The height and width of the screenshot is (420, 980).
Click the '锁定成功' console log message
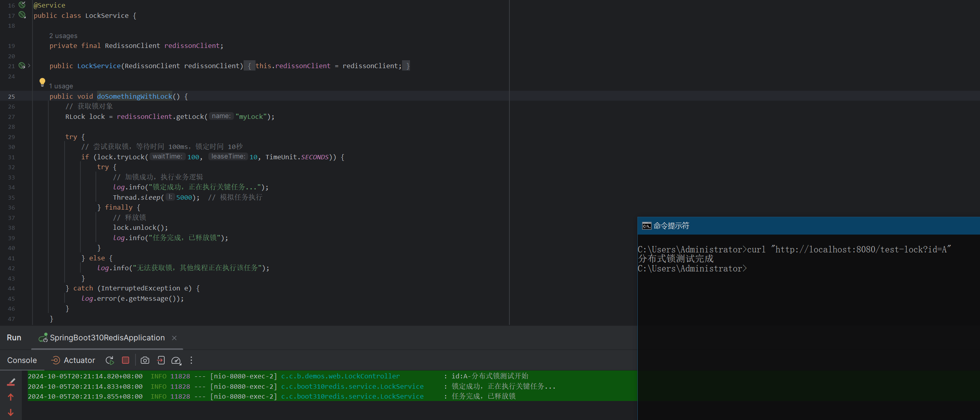pos(504,386)
